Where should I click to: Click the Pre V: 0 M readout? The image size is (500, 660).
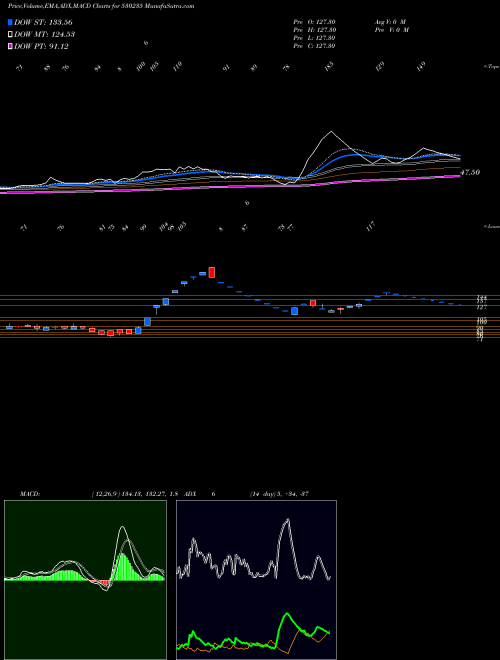coord(391,30)
